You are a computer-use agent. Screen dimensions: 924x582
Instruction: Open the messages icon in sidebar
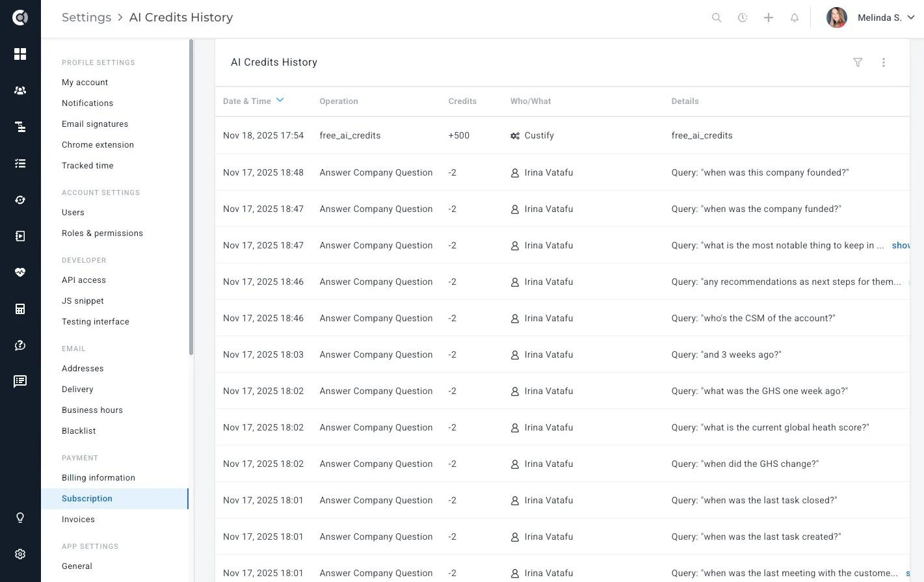click(20, 381)
